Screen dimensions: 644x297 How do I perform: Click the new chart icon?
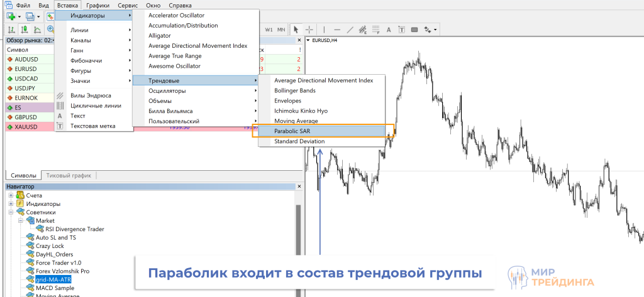pos(11,16)
